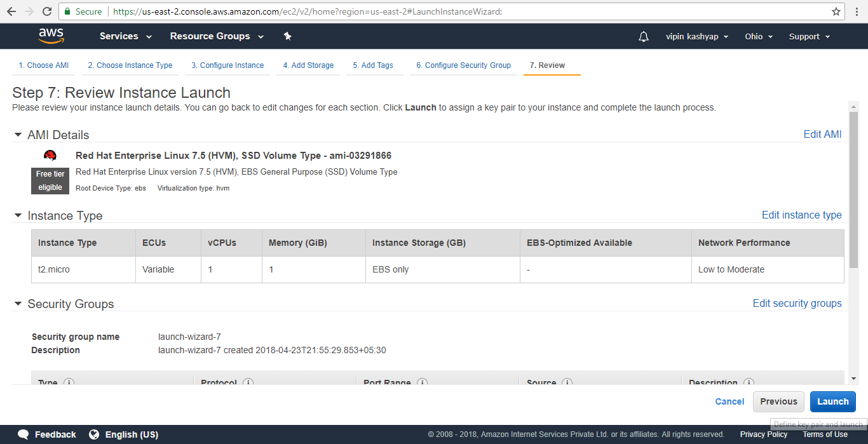Viewport: 868px width, 444px height.
Task: Click the browser back arrow
Action: tap(11, 11)
